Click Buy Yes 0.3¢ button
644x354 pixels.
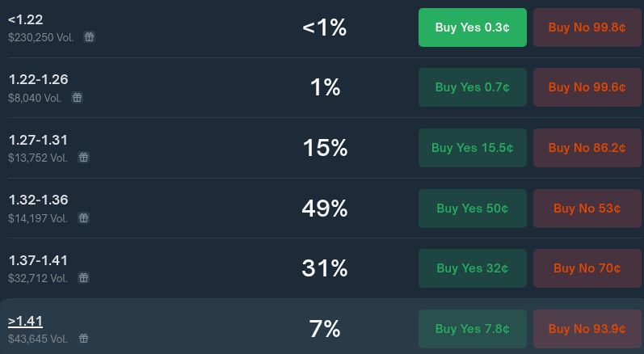point(473,27)
